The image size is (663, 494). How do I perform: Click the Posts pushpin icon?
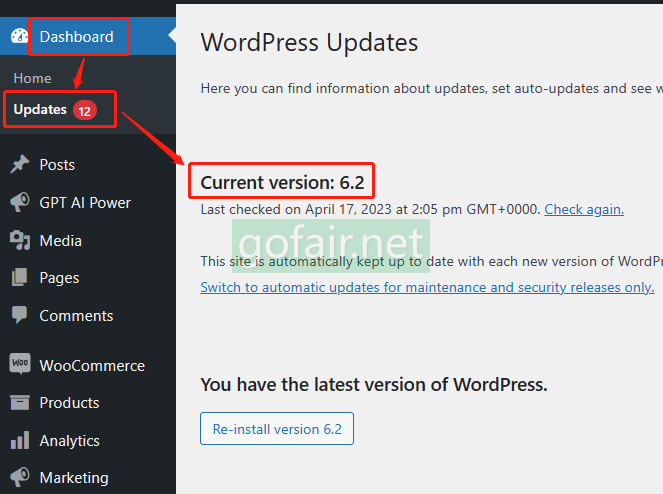coord(19,164)
